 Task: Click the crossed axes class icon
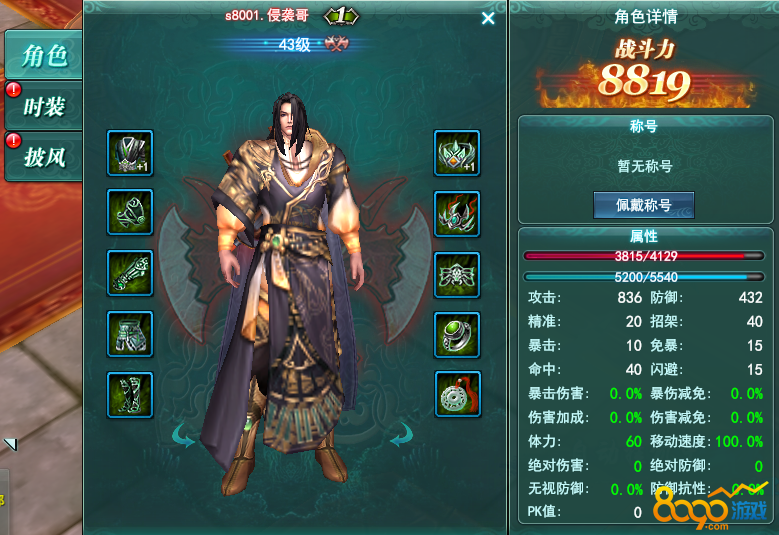click(336, 44)
